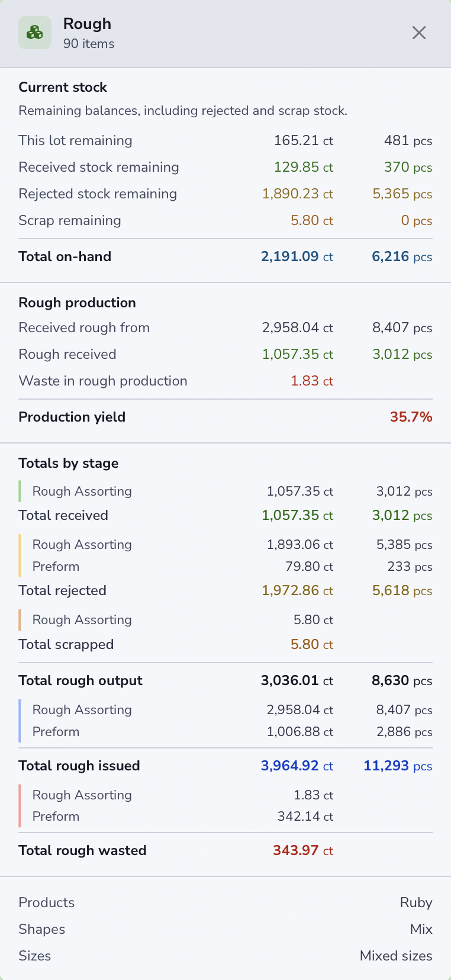
Task: Select the 342.14 ct Preform waste
Action: pos(305,817)
